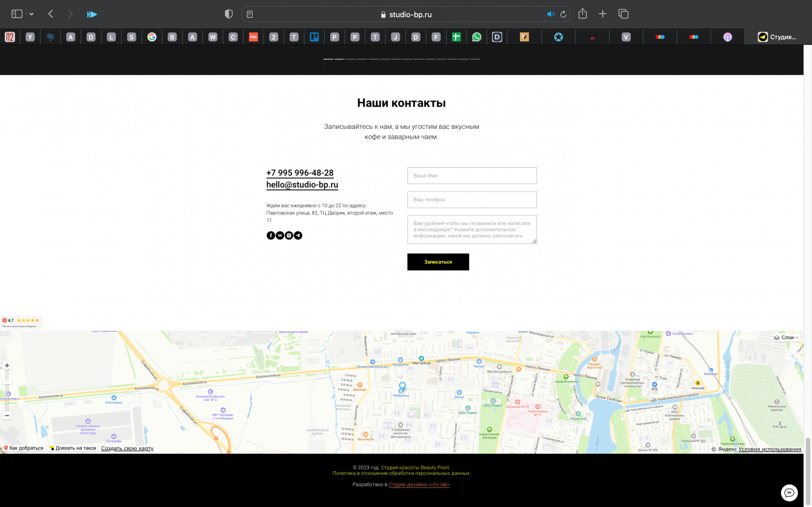Click the Наши контакты heading

click(x=401, y=103)
